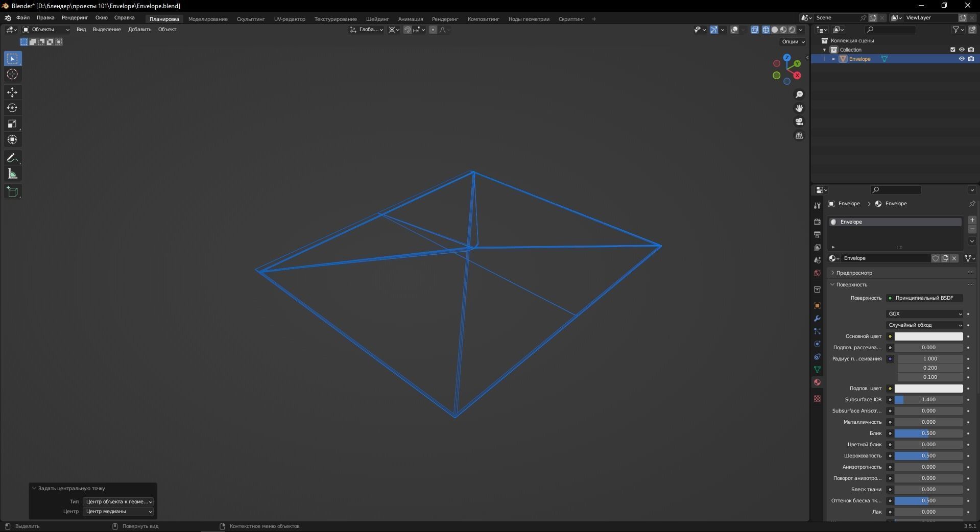Open the Object Constraints properties tab
This screenshot has height=532, width=980.
[x=817, y=357]
